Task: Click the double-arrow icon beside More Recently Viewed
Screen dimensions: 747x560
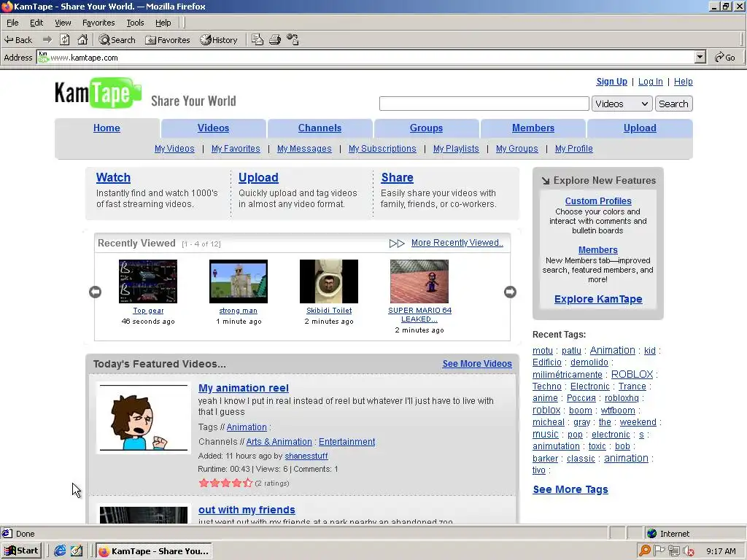Action: pos(397,244)
